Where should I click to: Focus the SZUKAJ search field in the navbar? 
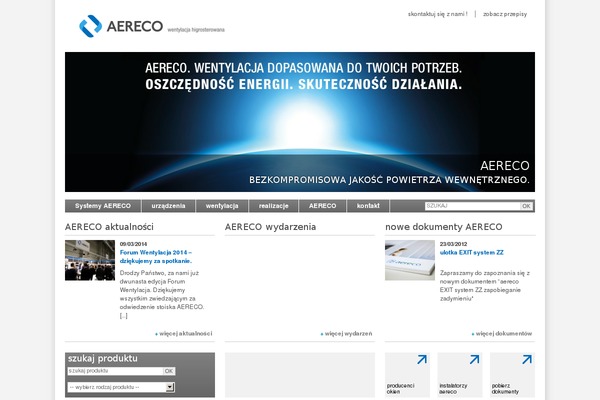point(473,206)
